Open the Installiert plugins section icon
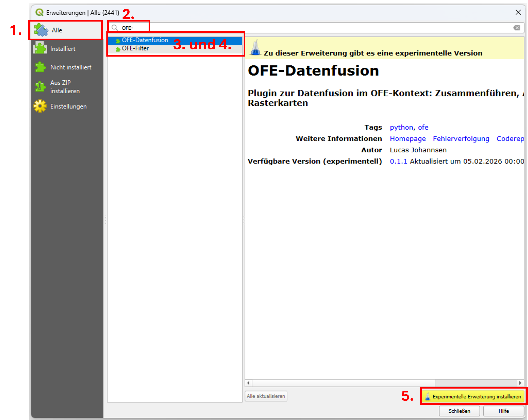 (x=40, y=48)
